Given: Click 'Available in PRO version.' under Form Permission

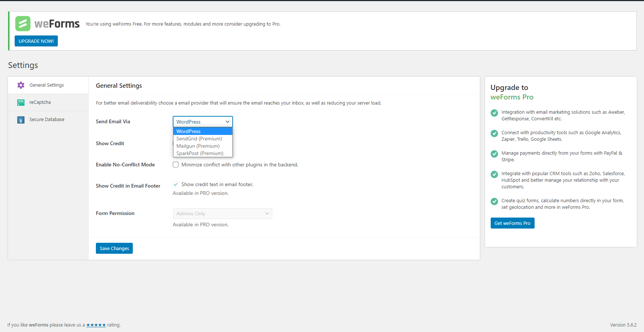Looking at the screenshot, I should click(x=201, y=225).
